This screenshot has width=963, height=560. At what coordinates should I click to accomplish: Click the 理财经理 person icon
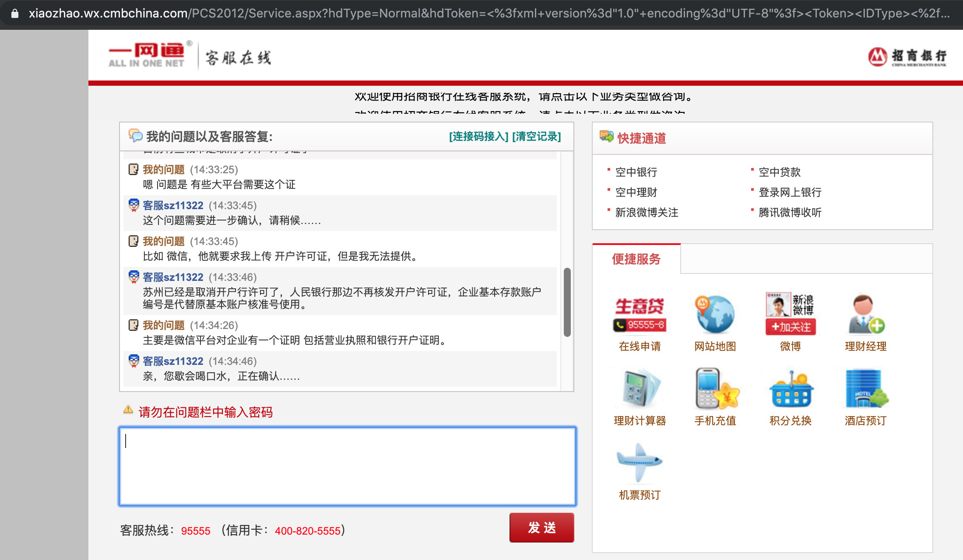[x=865, y=315]
